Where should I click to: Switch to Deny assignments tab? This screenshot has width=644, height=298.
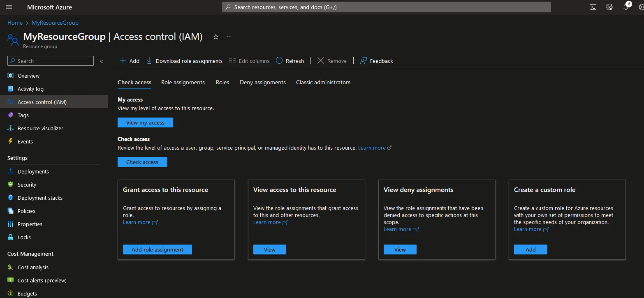point(263,82)
